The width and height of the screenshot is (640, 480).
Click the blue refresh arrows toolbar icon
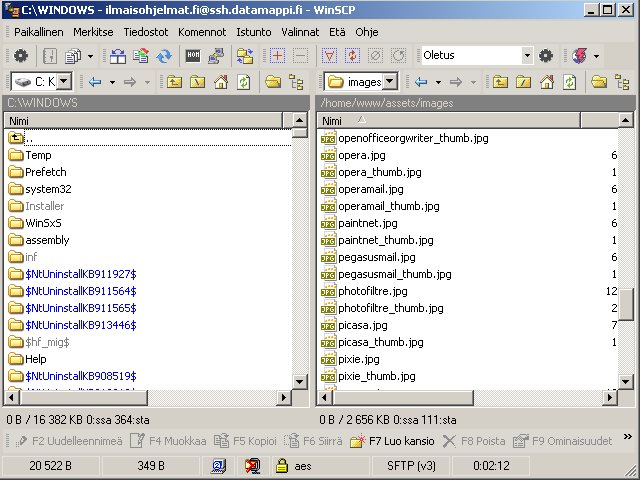click(x=164, y=56)
